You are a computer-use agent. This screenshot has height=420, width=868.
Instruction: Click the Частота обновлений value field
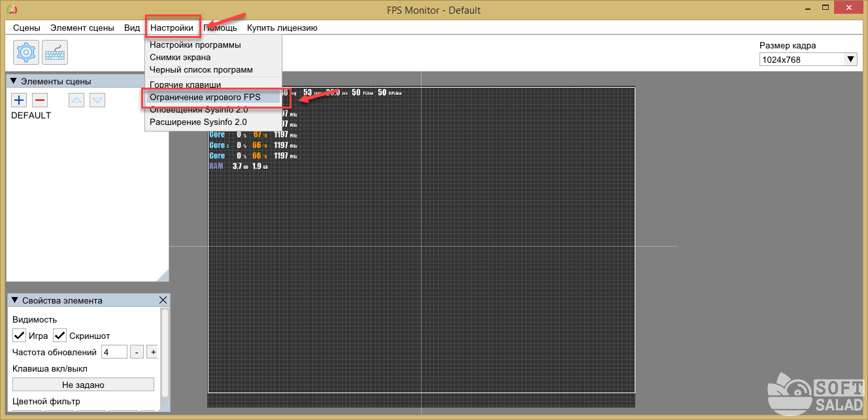pyautogui.click(x=114, y=352)
